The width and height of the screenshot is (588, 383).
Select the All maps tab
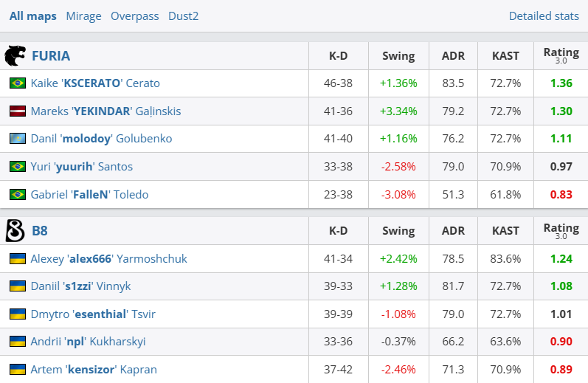pyautogui.click(x=32, y=16)
